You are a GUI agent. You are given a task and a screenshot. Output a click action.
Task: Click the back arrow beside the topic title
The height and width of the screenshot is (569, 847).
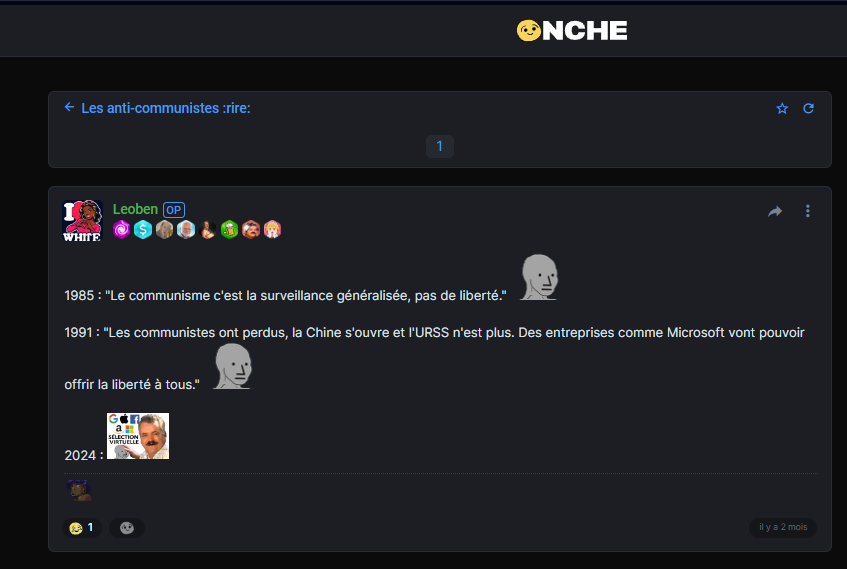click(69, 107)
